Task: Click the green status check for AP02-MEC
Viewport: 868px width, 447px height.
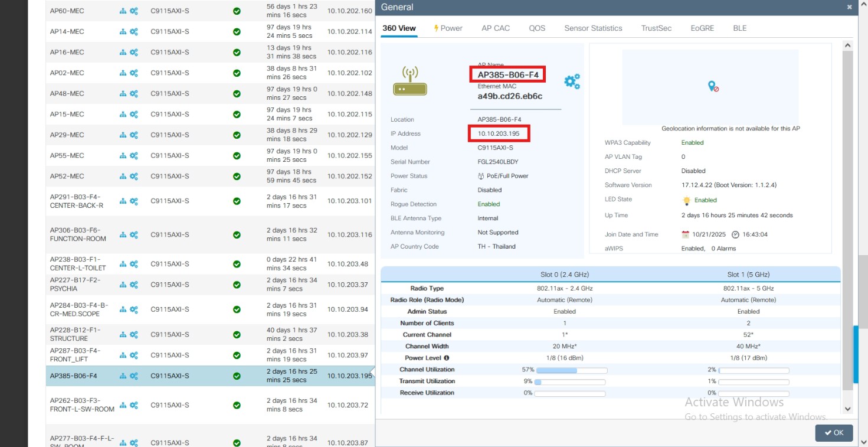Action: (x=237, y=73)
